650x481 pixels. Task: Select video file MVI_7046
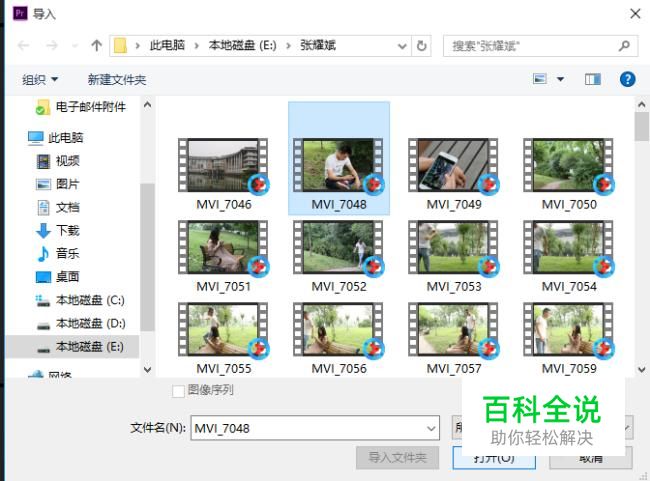click(223, 174)
